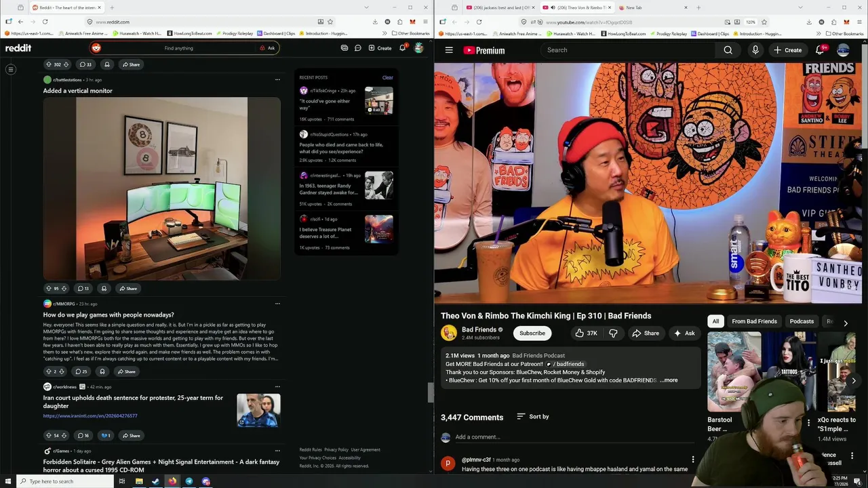Open Reddit left sidebar hamburger menu
The image size is (868, 488).
[11, 69]
